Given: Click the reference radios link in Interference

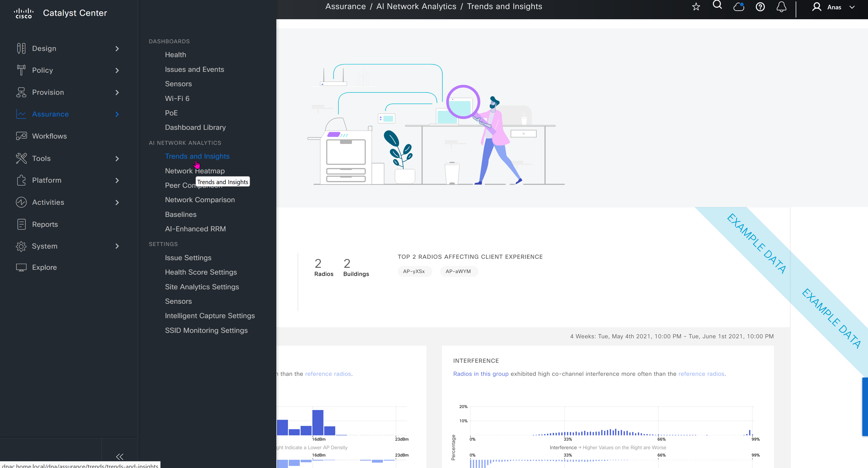Looking at the screenshot, I should coord(701,374).
